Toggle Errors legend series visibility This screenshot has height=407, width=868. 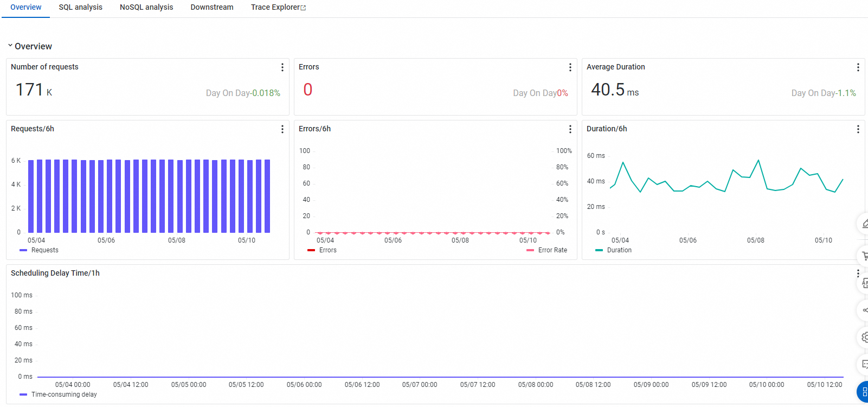pyautogui.click(x=322, y=250)
